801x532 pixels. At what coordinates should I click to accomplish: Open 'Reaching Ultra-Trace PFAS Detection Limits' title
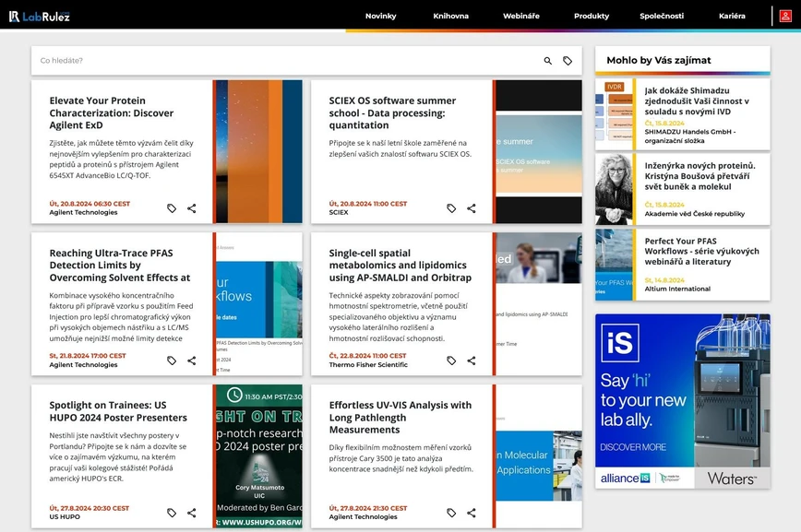tap(120, 265)
